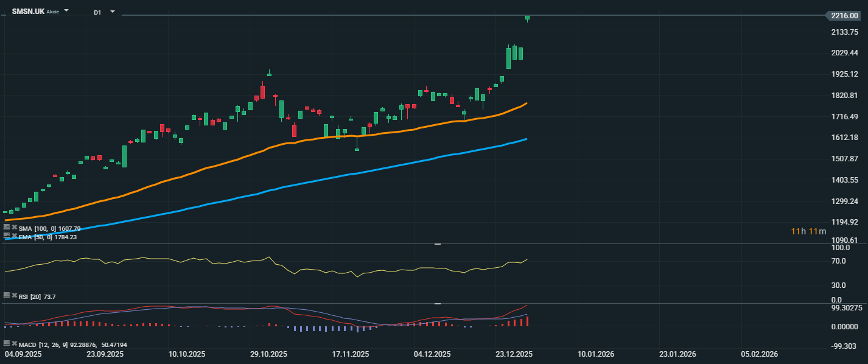This screenshot has width=868, height=364.
Task: Open settings icon for the EMA indicator
Action: pos(7,236)
